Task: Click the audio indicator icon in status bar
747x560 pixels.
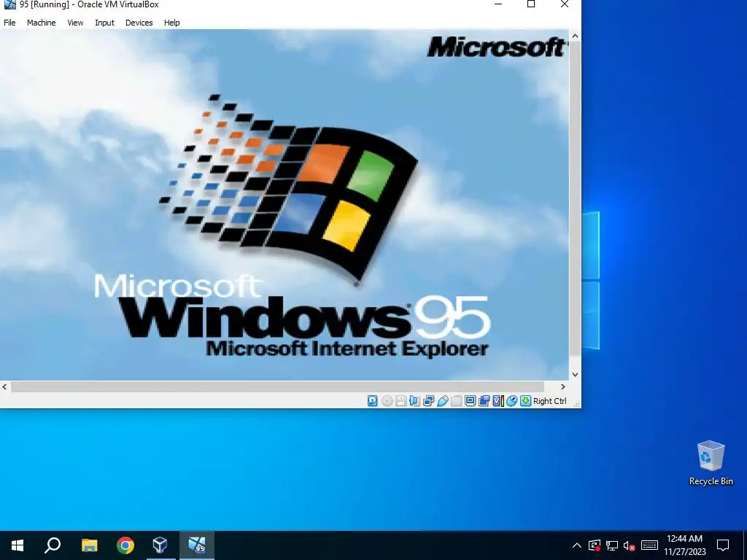Action: pos(414,401)
